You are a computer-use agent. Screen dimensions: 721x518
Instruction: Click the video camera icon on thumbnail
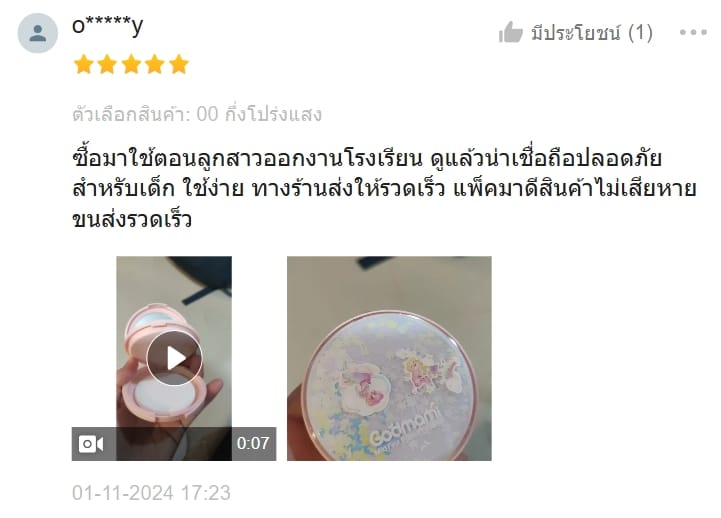coord(91,444)
